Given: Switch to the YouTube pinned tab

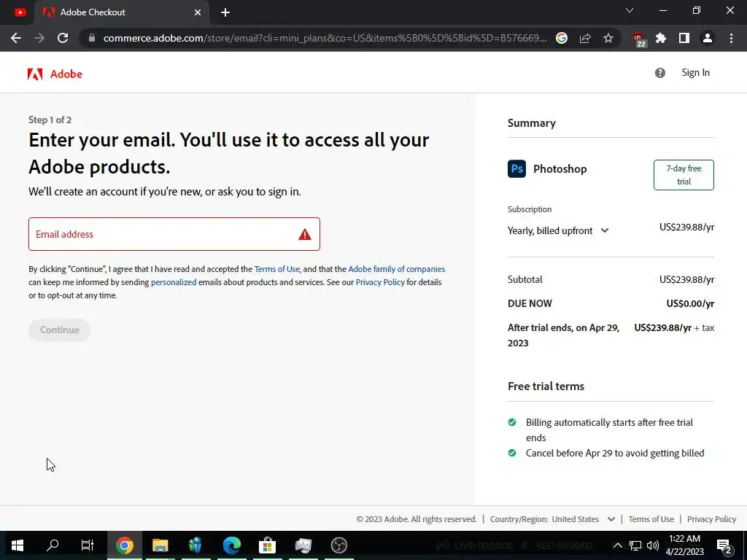Looking at the screenshot, I should point(20,12).
